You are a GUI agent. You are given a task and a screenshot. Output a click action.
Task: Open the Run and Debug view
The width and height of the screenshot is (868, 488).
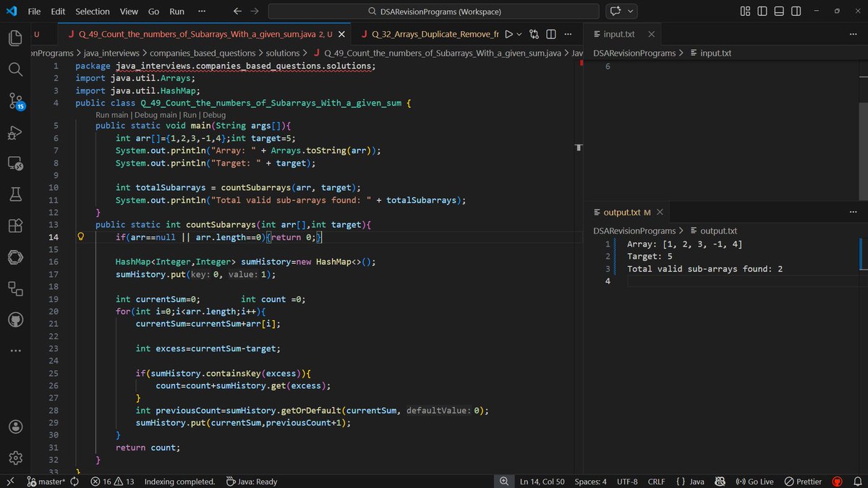[16, 132]
